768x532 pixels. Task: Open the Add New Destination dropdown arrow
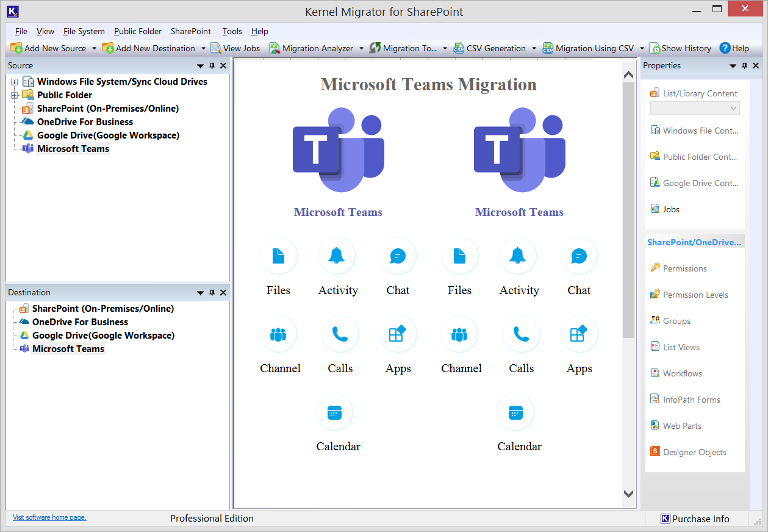[203, 49]
